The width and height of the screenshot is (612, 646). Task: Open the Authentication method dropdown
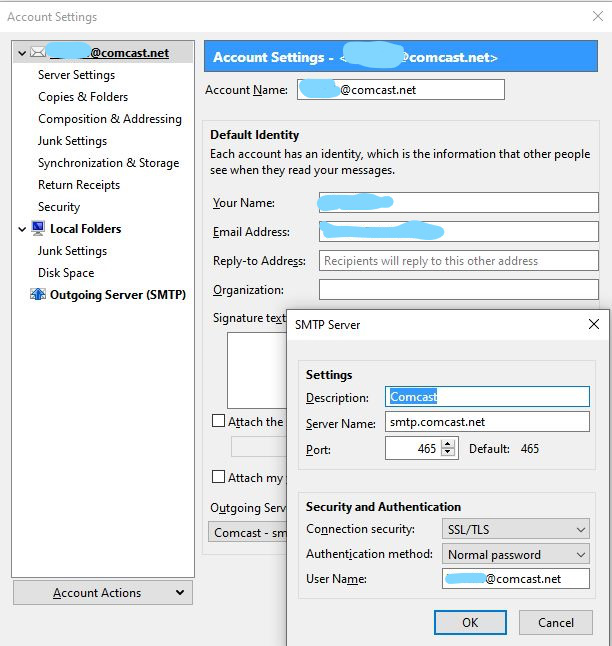click(x=516, y=554)
